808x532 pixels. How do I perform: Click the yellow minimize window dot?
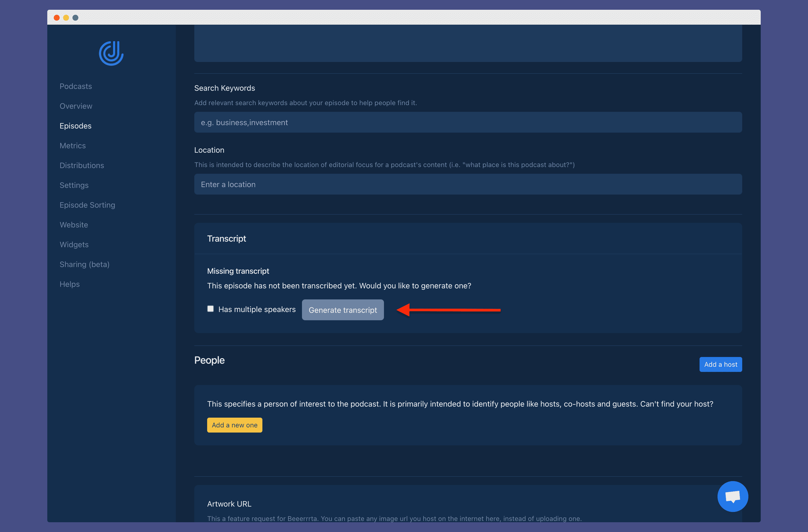(66, 18)
